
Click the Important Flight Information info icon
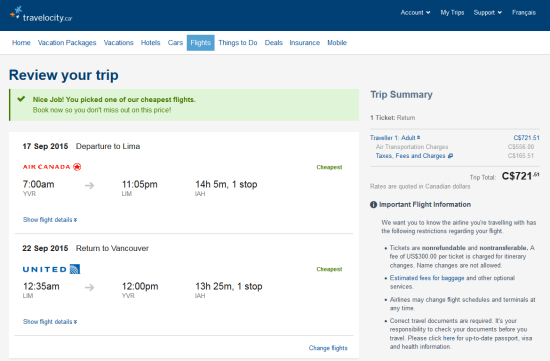[x=373, y=205]
